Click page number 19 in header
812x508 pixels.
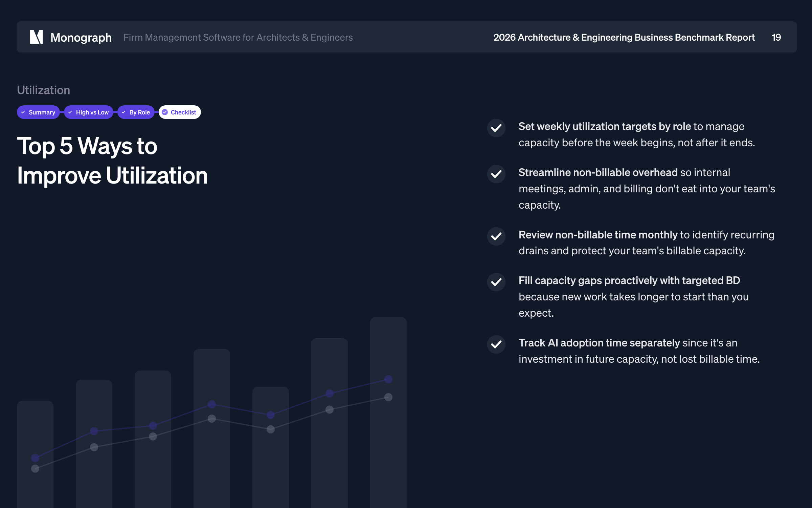pyautogui.click(x=776, y=37)
